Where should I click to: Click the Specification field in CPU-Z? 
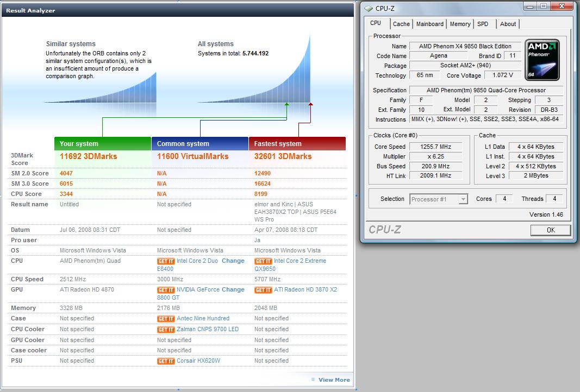tap(486, 90)
